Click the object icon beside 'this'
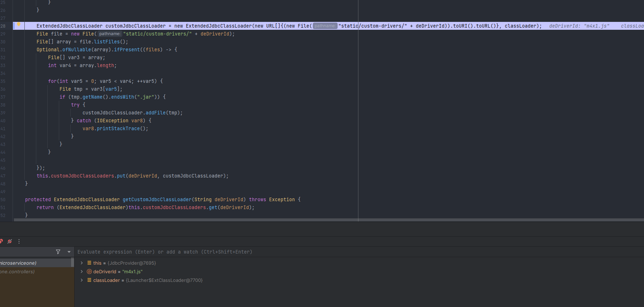 pos(89,263)
